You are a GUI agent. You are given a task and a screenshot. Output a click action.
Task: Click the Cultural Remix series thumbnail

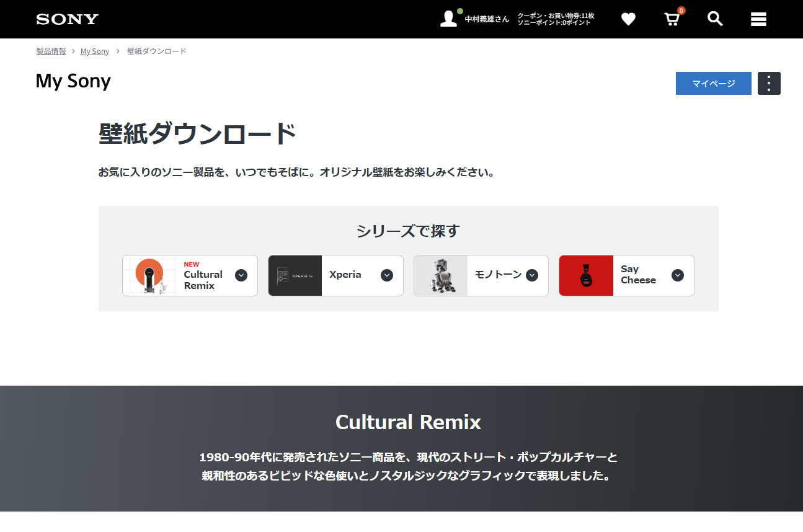149,275
